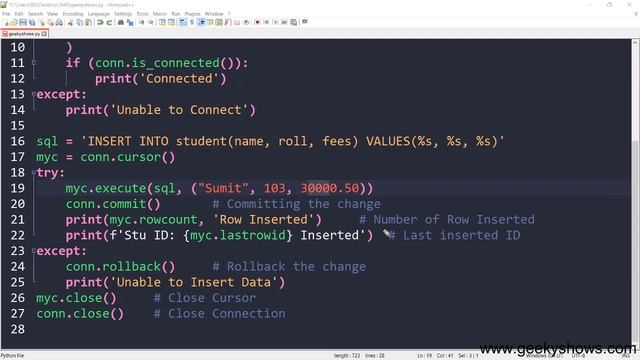Click the Zoom Out toolbar icon
Viewport: 640px width, 360px height.
151,22
